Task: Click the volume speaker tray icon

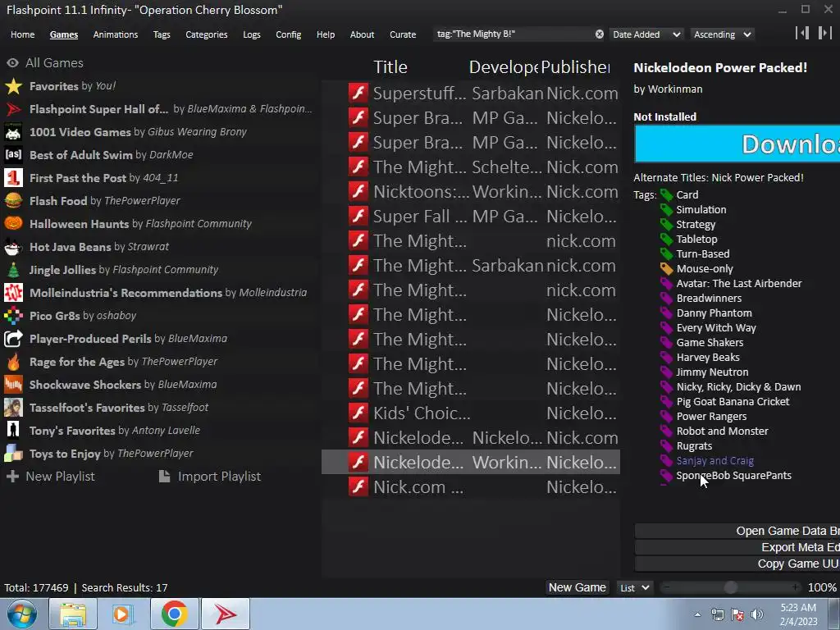Action: tap(757, 614)
